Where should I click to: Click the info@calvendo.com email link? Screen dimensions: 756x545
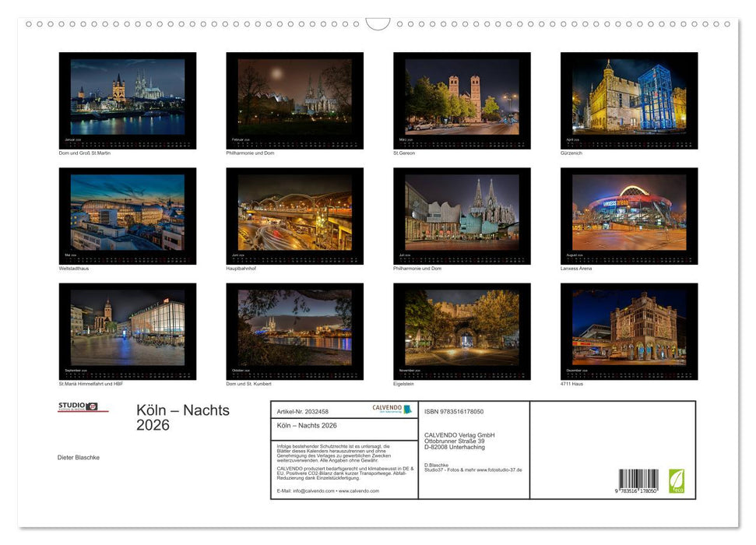point(310,492)
